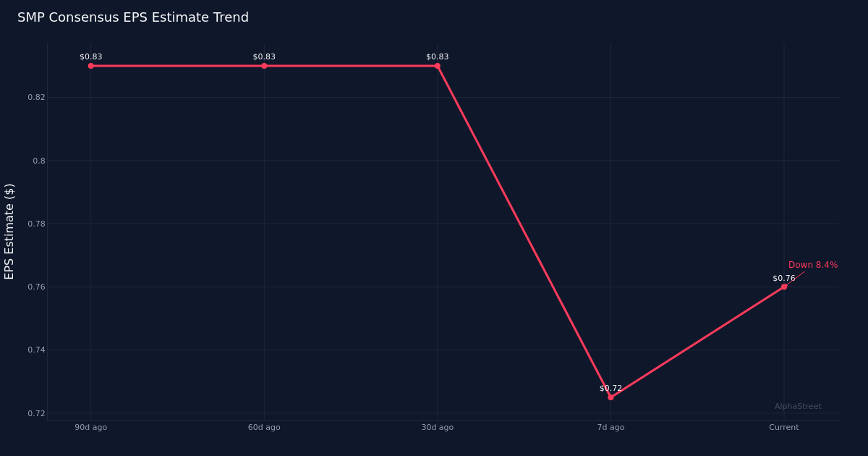Screen dimensions: 868x456
Task: Pick the lowest data point at 7d ago
Action: (x=610, y=397)
